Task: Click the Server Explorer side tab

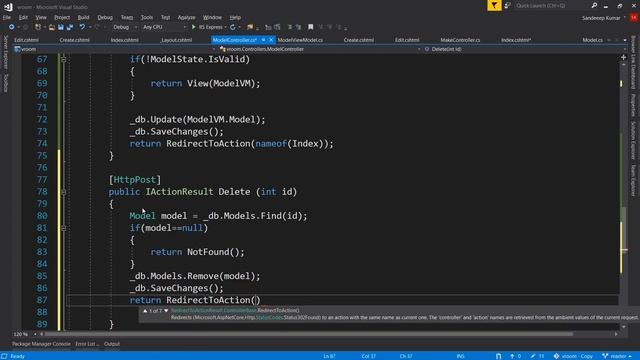Action: (6, 52)
